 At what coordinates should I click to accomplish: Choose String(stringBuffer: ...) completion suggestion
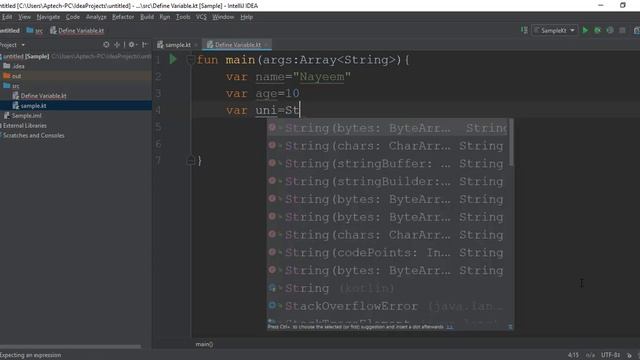(x=387, y=164)
